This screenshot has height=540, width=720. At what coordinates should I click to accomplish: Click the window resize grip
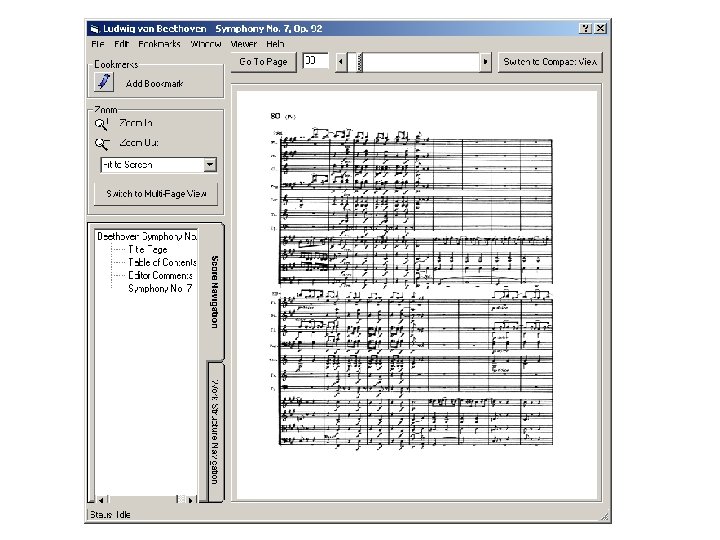click(x=605, y=517)
